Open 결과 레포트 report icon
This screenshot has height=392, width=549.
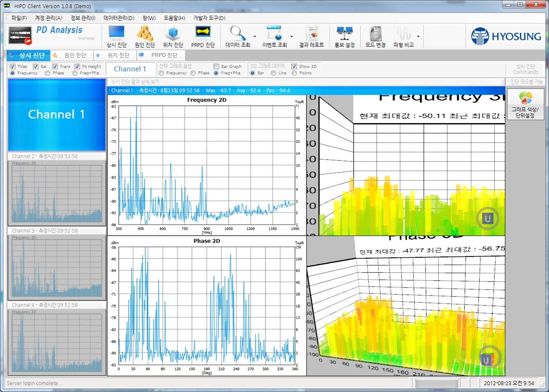[x=311, y=36]
